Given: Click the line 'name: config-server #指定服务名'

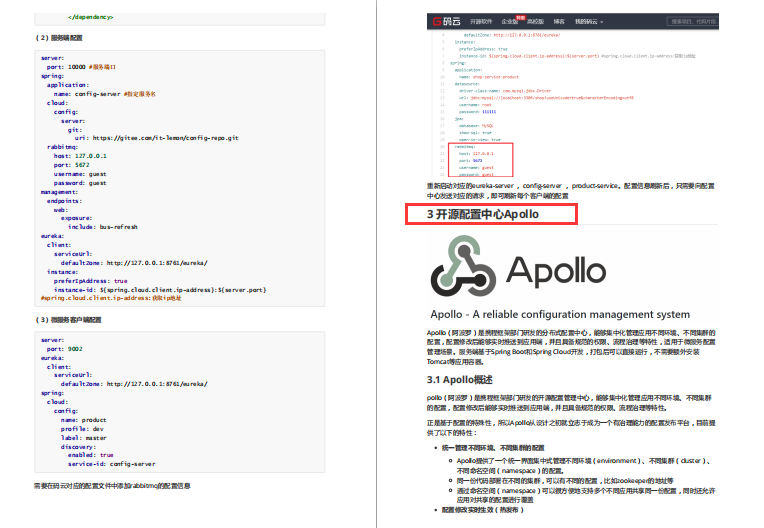Looking at the screenshot, I should (105, 94).
